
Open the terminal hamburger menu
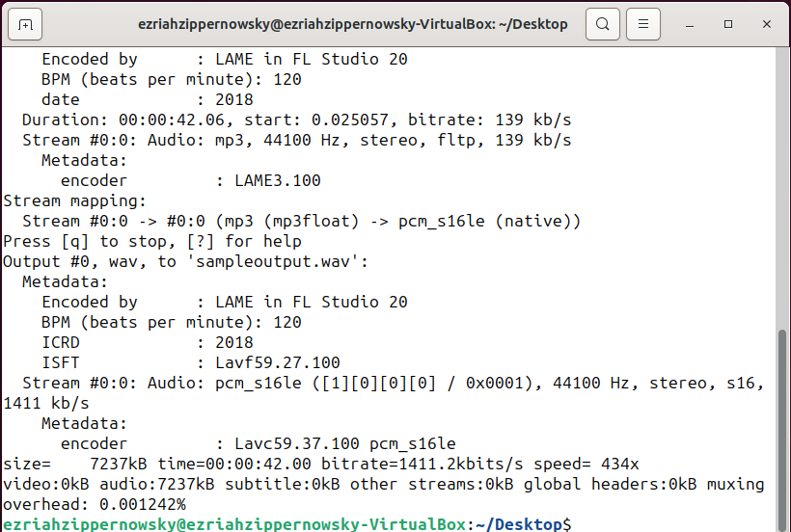tap(643, 24)
